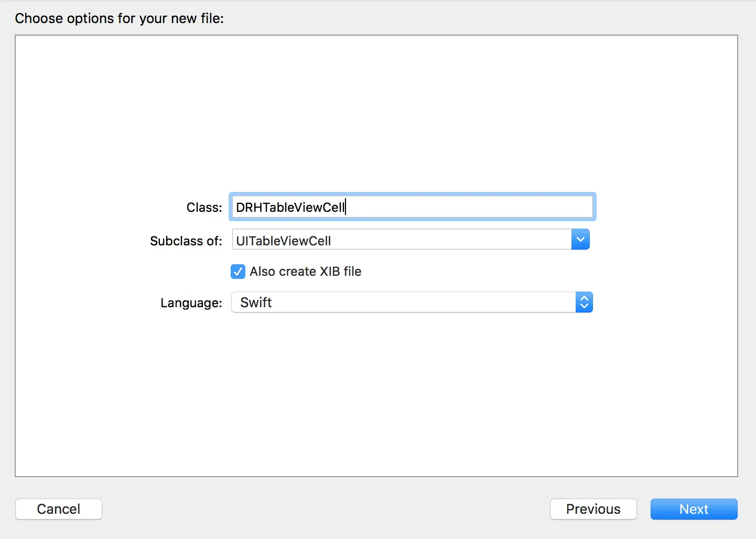Go back with the Previous button

pyautogui.click(x=593, y=509)
